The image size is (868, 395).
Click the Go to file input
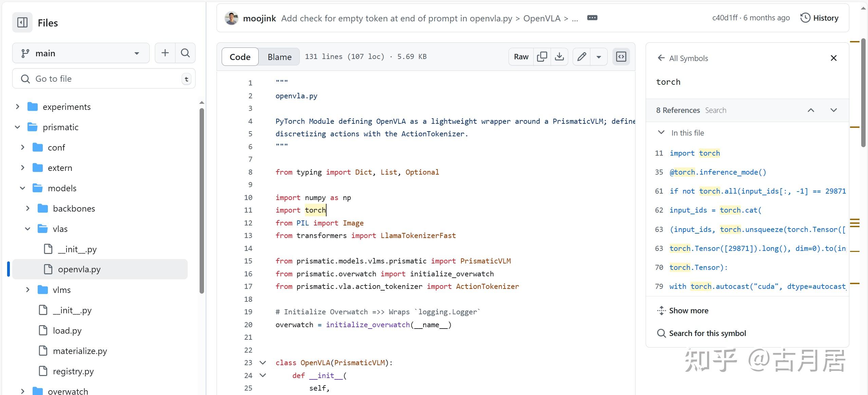pyautogui.click(x=102, y=79)
